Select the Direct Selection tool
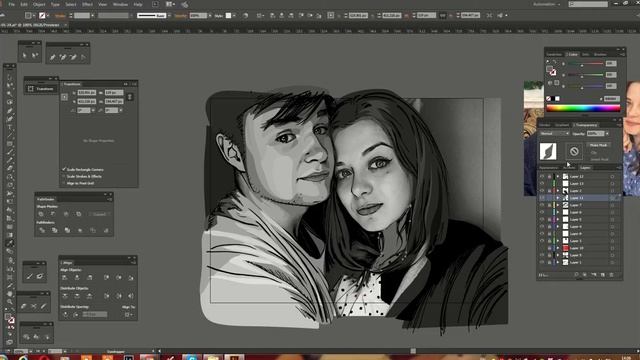The width and height of the screenshot is (640, 360). pyautogui.click(x=9, y=85)
